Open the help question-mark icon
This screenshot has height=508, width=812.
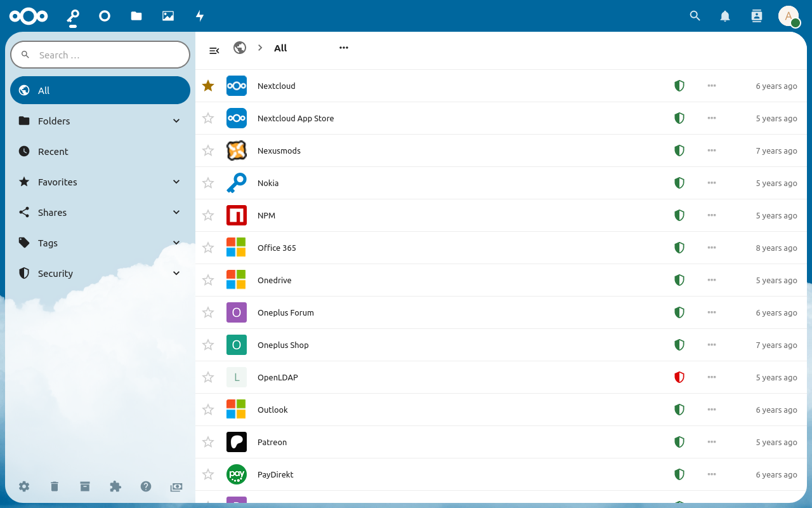146,486
